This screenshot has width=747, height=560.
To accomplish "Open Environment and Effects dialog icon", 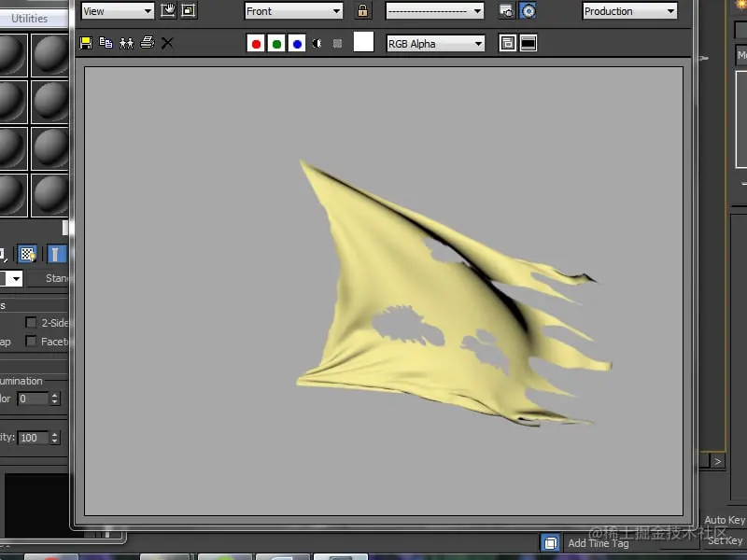I will click(x=528, y=10).
